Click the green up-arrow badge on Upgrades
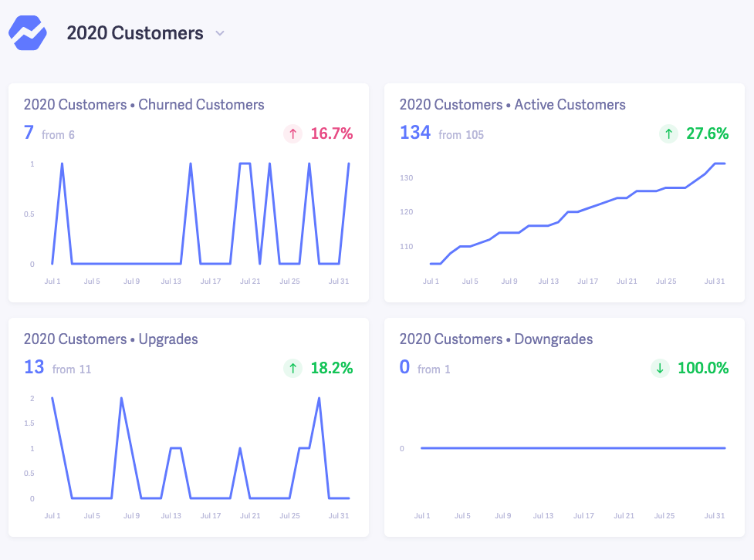 click(292, 369)
